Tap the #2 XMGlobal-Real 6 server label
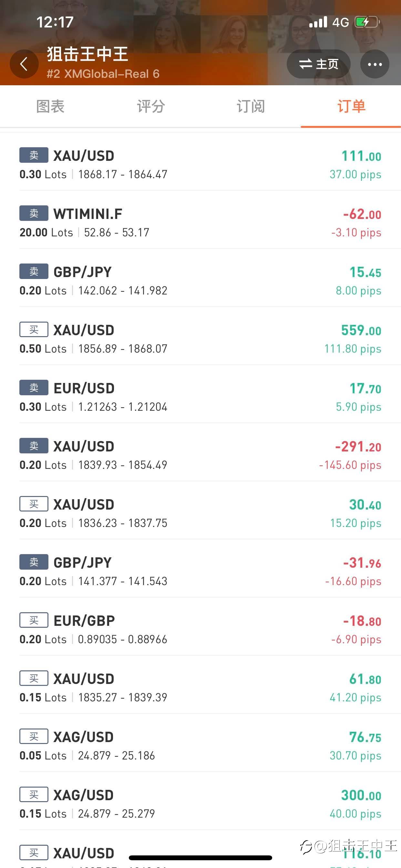The image size is (401, 868). point(103,74)
